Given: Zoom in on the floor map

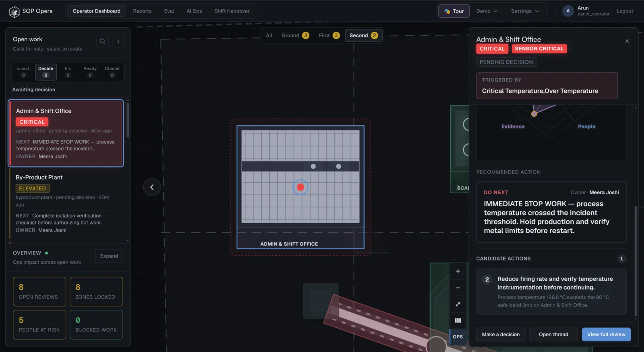Looking at the screenshot, I should click(458, 271).
